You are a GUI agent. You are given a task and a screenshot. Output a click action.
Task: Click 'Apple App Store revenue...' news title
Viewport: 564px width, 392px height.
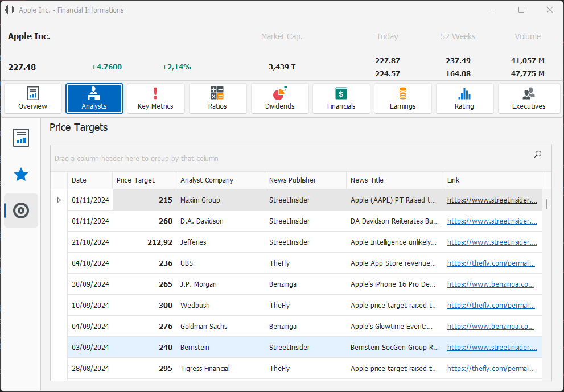tap(393, 263)
